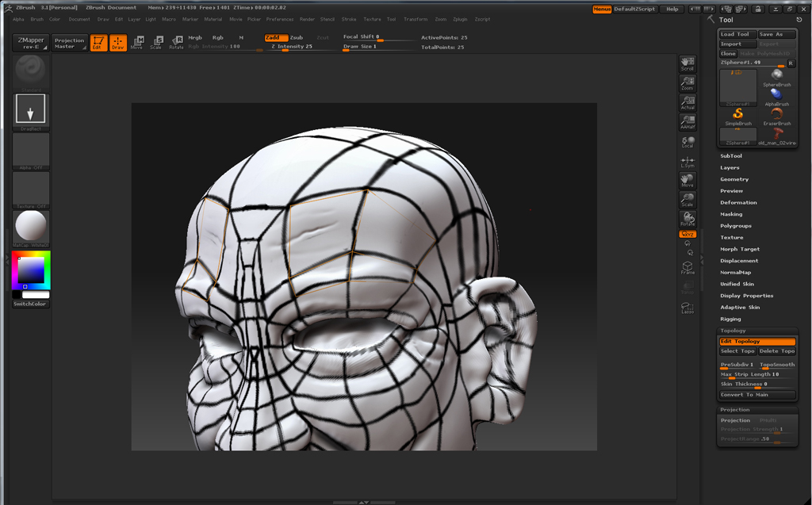Expand the SubTool sub-palette
Viewport: 812px width, 505px height.
[x=730, y=156]
